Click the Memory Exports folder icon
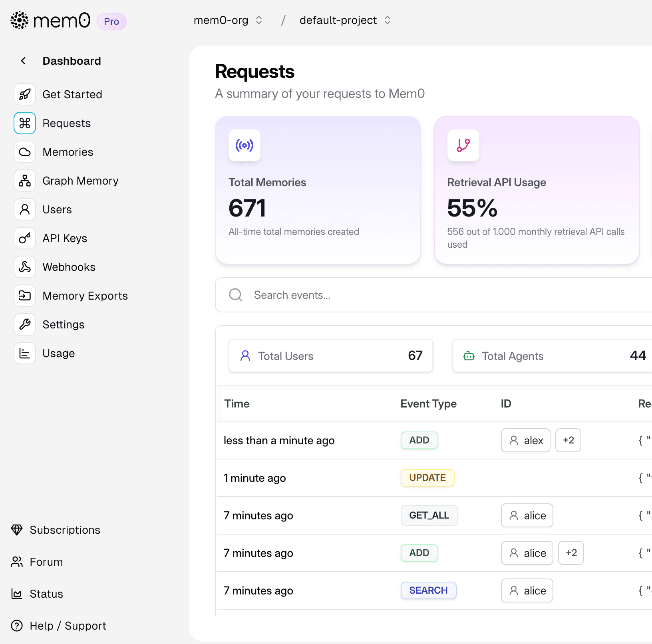Screen dimensions: 652x644 [25, 296]
